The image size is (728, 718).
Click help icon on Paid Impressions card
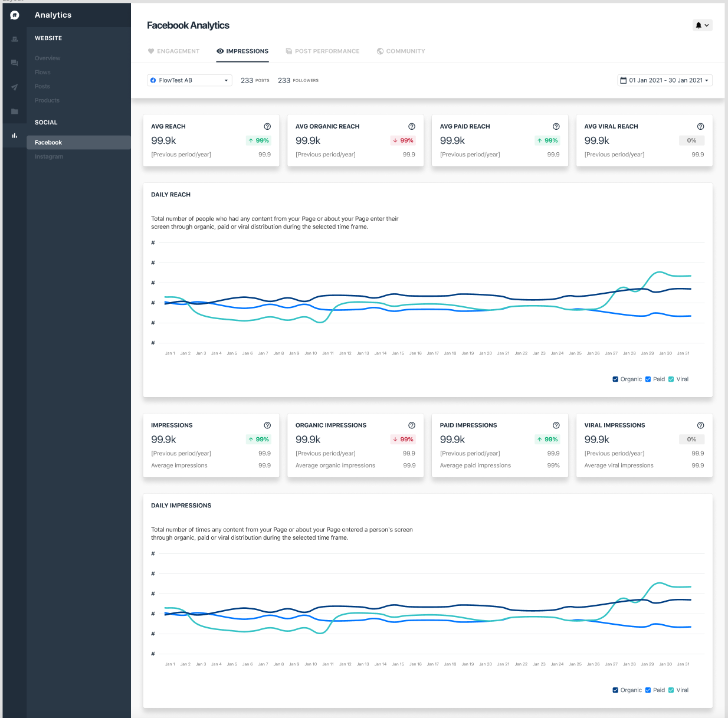pos(556,425)
